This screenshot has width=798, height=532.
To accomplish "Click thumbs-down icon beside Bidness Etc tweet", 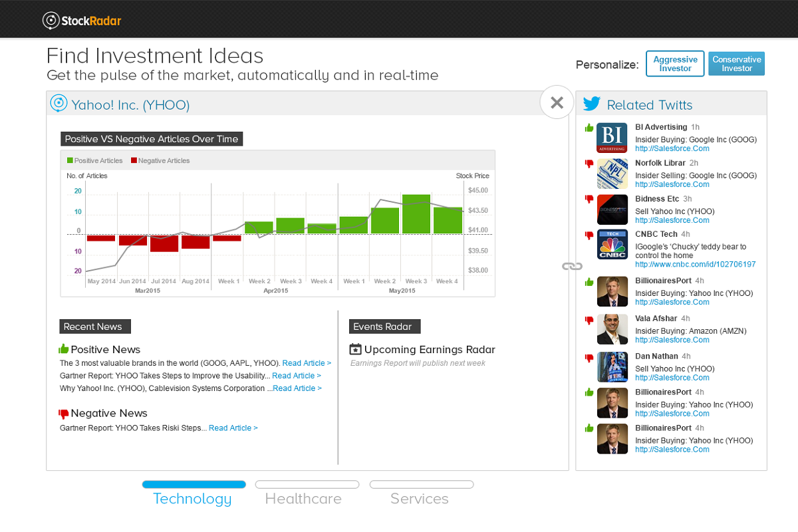I will pos(589,199).
